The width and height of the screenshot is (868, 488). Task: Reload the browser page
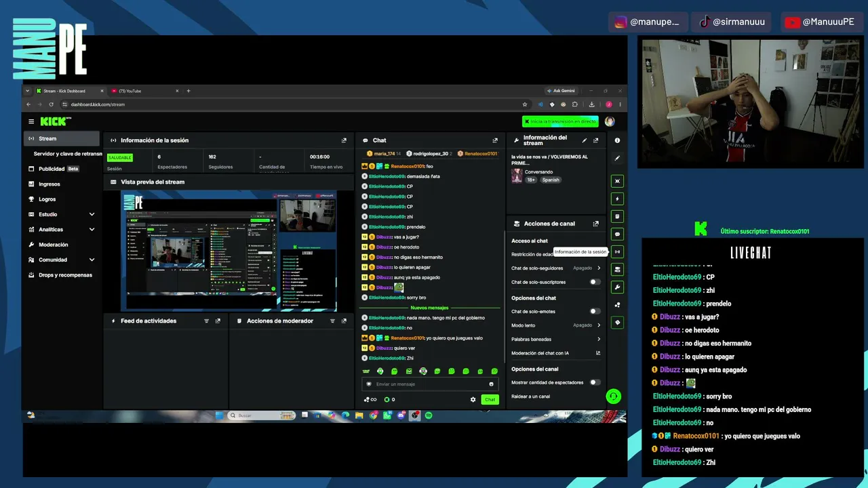point(51,104)
